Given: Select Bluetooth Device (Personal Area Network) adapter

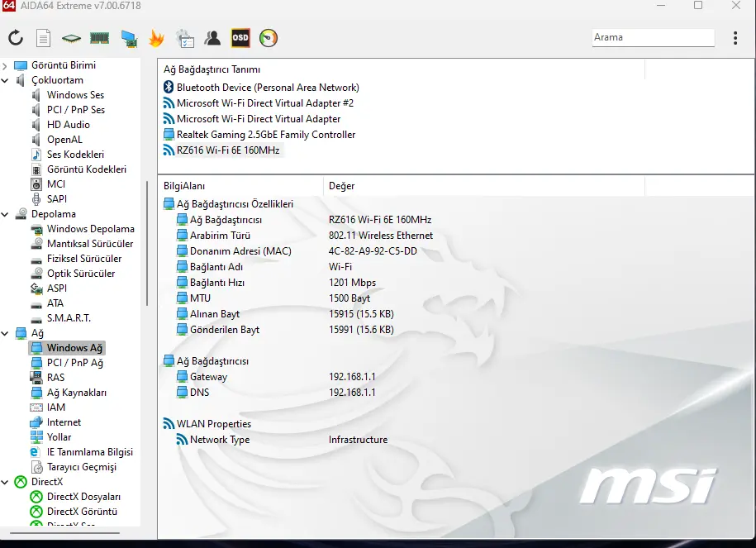Looking at the screenshot, I should coord(268,88).
